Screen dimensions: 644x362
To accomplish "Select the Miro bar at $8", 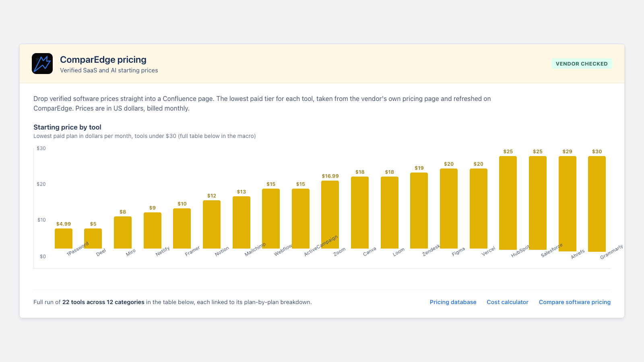I will pos(123,232).
